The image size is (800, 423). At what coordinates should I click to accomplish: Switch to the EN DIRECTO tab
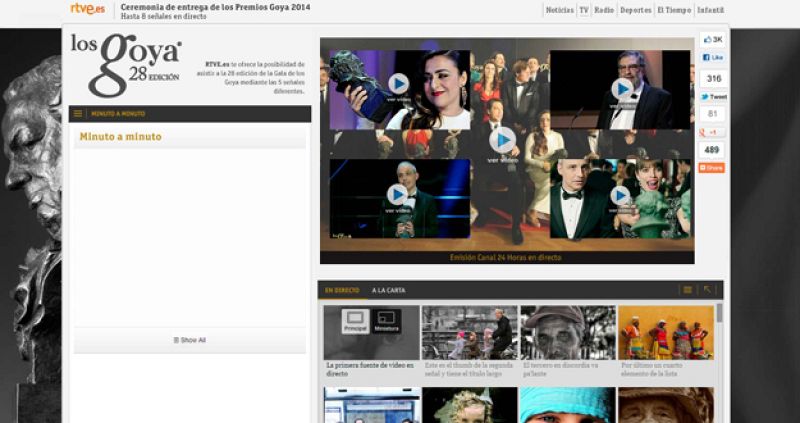(x=342, y=290)
